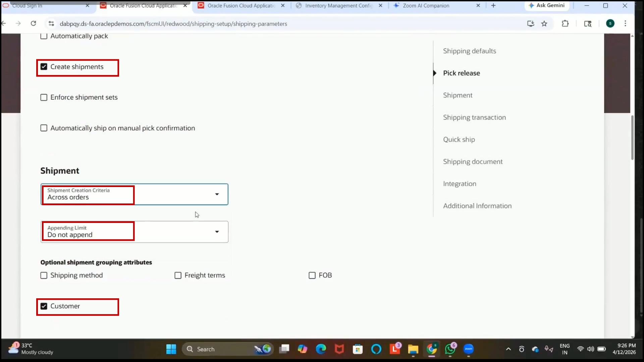Open the side panel search icon

588,23
